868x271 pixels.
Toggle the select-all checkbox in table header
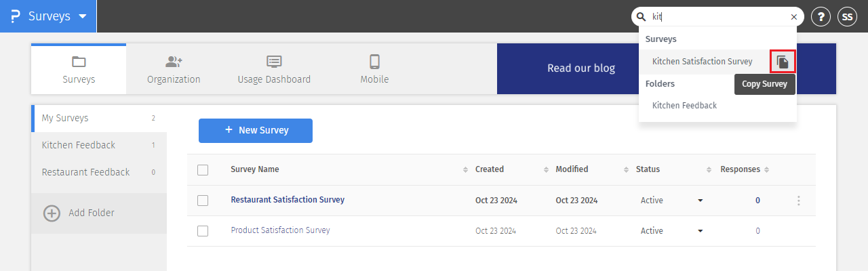203,169
